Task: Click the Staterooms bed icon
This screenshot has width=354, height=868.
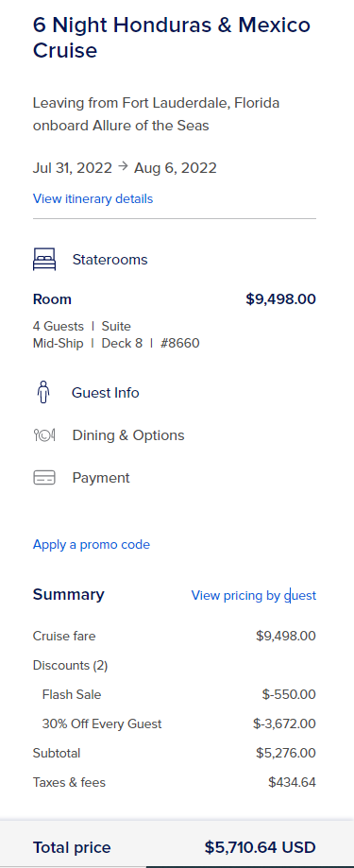Action: coord(44,259)
